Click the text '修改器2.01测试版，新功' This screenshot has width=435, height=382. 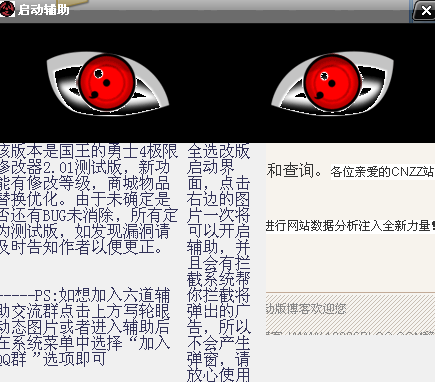85,167
